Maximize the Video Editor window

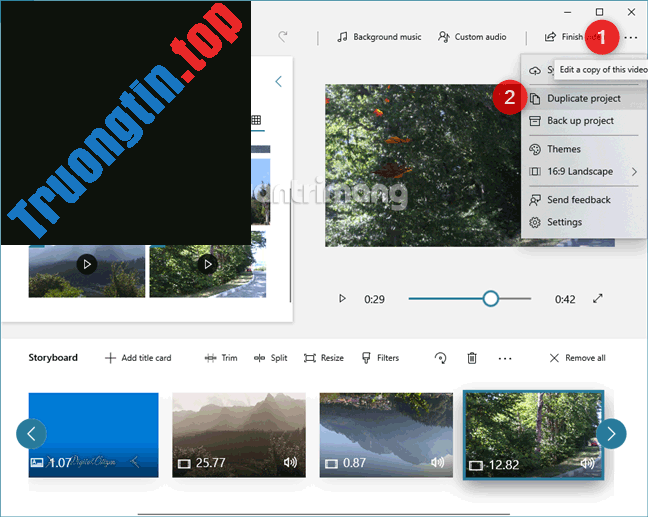599,12
